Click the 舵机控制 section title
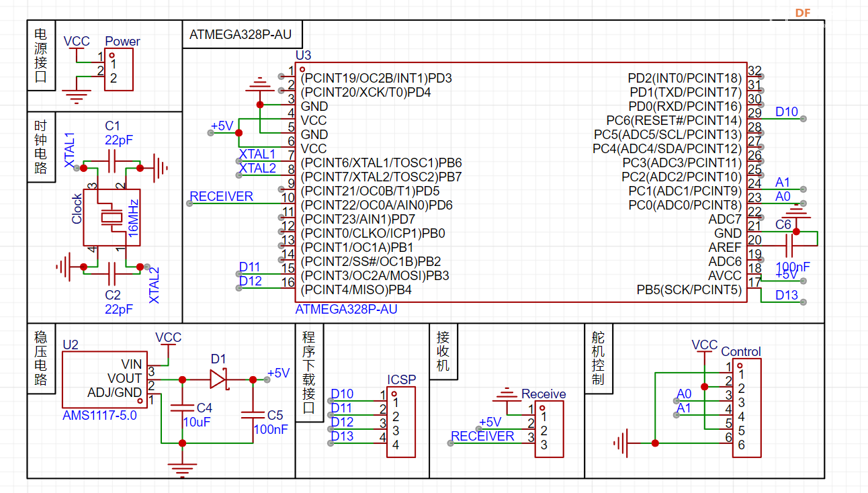 (598, 357)
